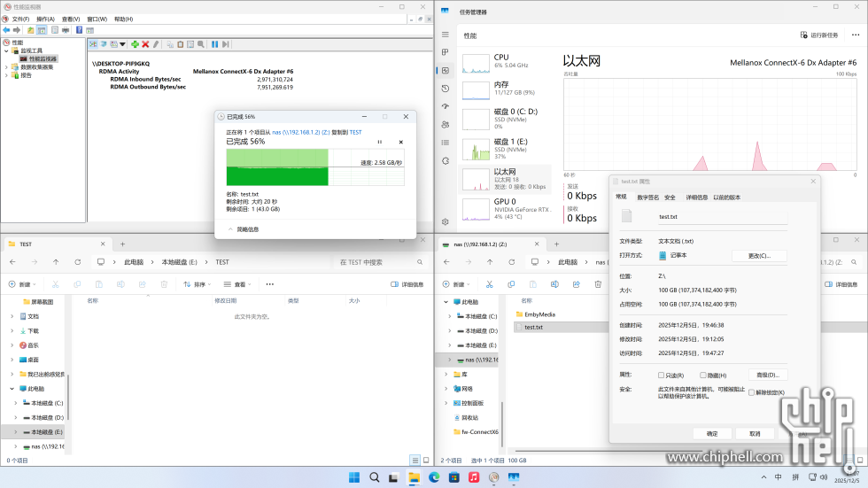Viewport: 868px width, 488px height.
Task: Open Task Manager hamburger navigation menu
Action: point(445,35)
